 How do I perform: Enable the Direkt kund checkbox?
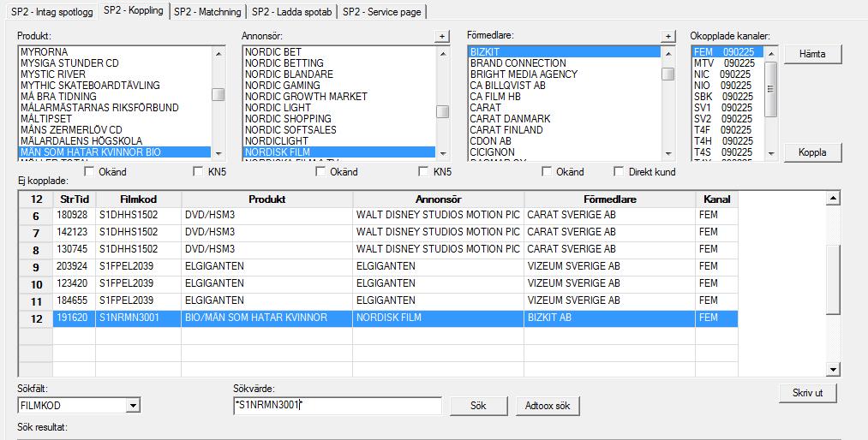click(x=619, y=172)
